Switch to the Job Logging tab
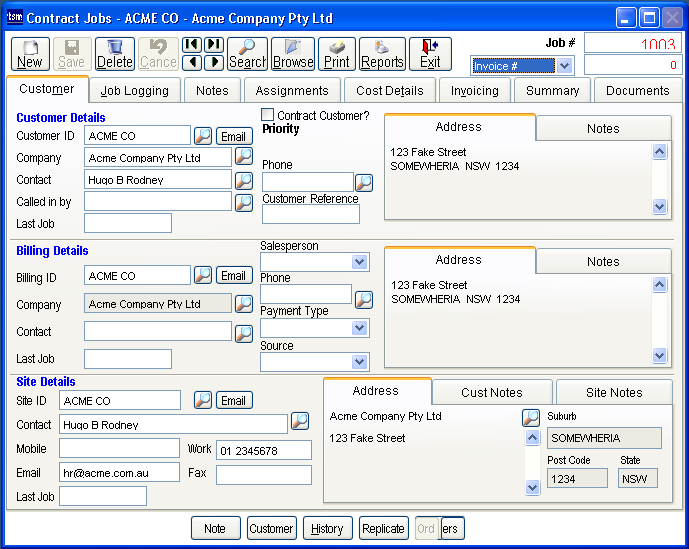The width and height of the screenshot is (689, 549). coord(135,90)
